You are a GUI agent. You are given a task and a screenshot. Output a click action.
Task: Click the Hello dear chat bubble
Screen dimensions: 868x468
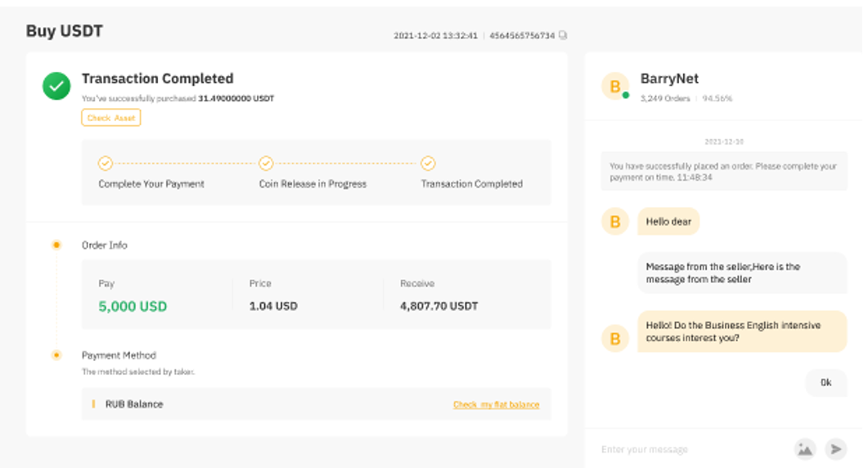point(668,222)
